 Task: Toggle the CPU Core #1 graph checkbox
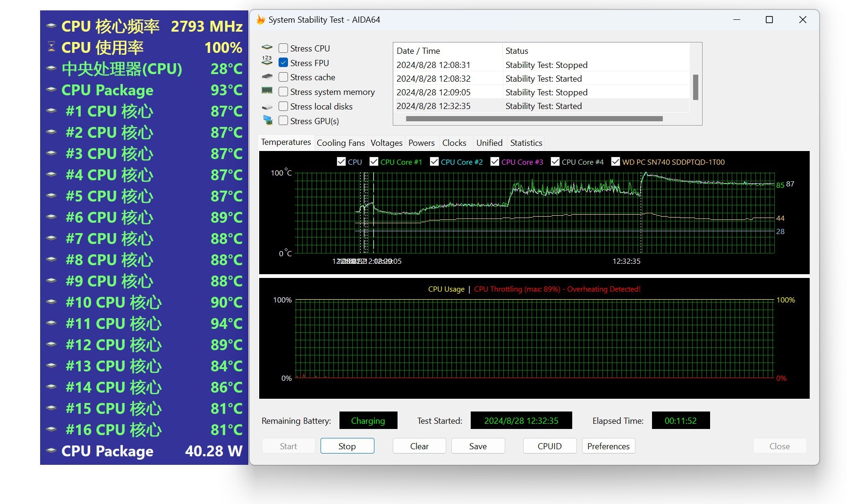click(x=374, y=162)
